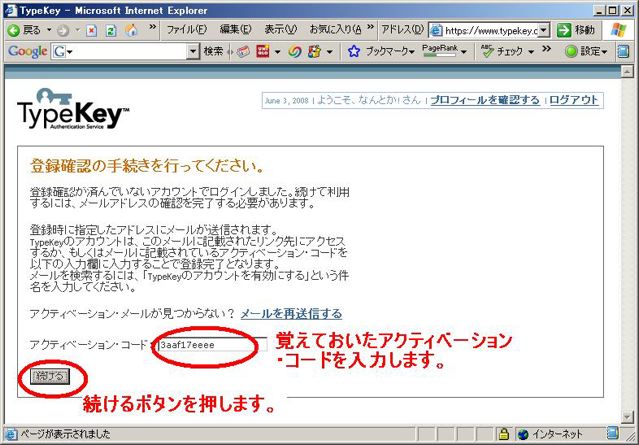Image resolution: width=639 pixels, height=445 pixels.
Task: Open the dropdown beside the puzzle-piece icon
Action: tap(329, 52)
